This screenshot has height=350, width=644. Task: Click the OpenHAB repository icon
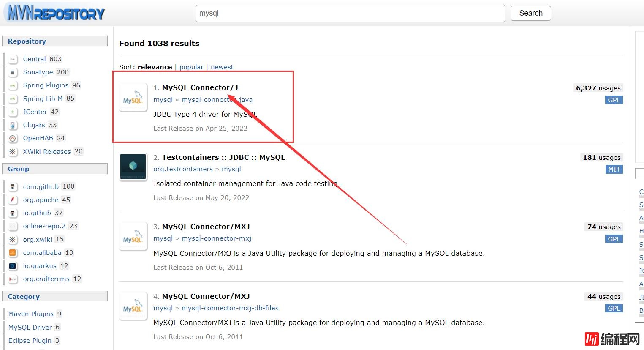13,138
